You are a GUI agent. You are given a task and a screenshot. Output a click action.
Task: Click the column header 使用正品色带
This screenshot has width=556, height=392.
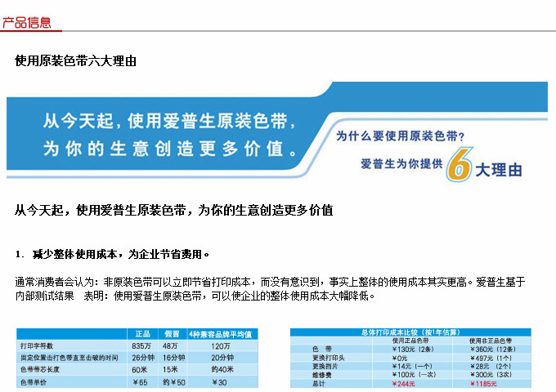(x=410, y=341)
